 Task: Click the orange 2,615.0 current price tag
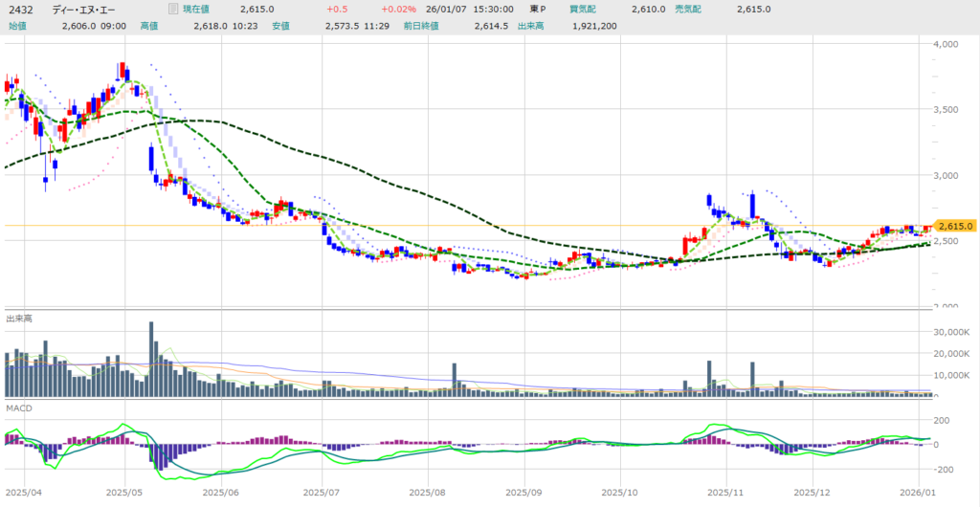[954, 226]
